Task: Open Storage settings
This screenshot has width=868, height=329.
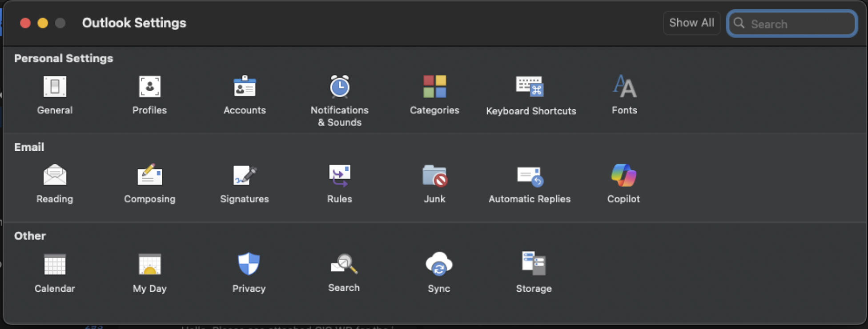Action: [534, 273]
